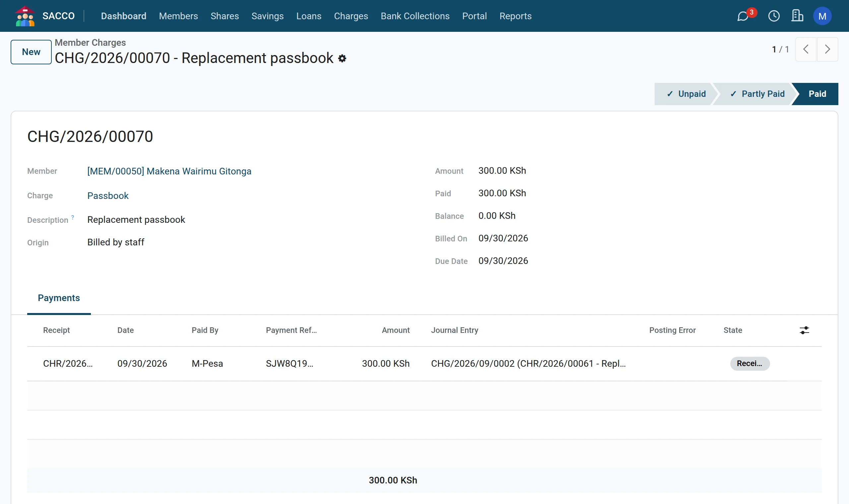Click journal entry CHG/2026/09/0002 cell
The image size is (849, 504).
tap(528, 363)
